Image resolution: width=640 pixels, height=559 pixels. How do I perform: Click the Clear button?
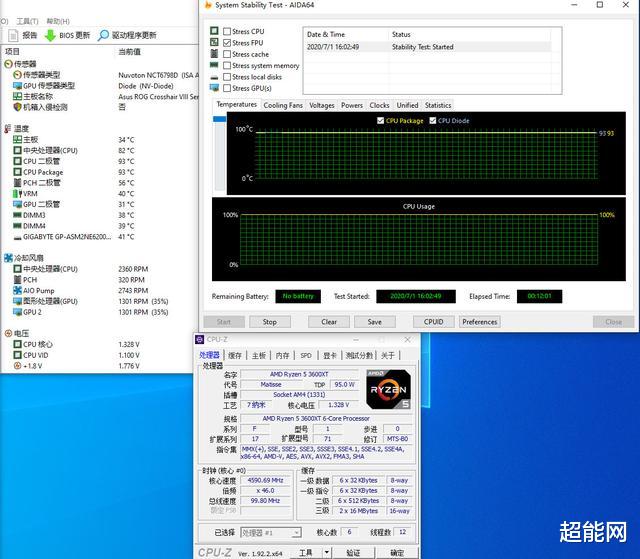[x=329, y=322]
